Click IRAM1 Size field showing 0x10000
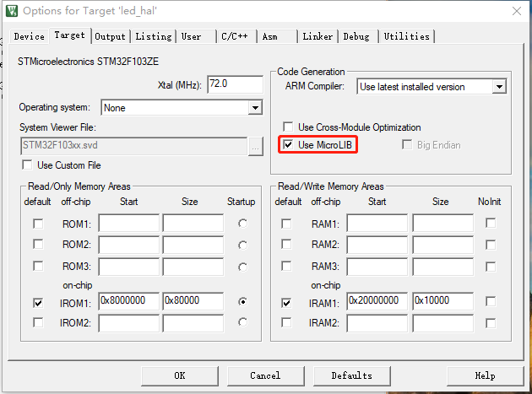532x394 pixels. tap(442, 301)
